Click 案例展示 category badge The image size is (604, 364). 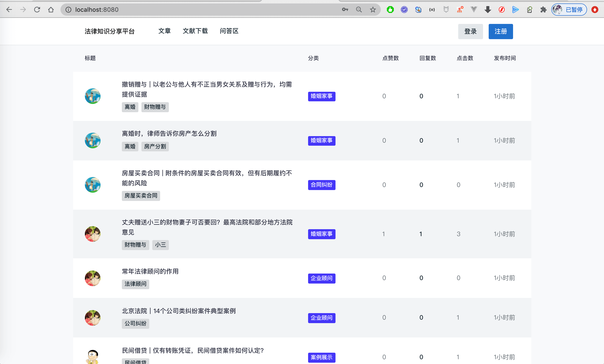click(x=322, y=357)
